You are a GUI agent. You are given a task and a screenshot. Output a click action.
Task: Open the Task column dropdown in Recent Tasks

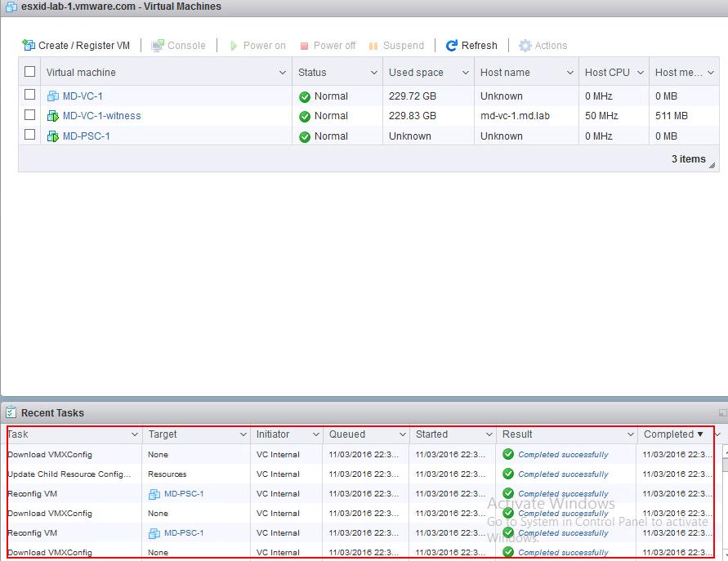135,434
